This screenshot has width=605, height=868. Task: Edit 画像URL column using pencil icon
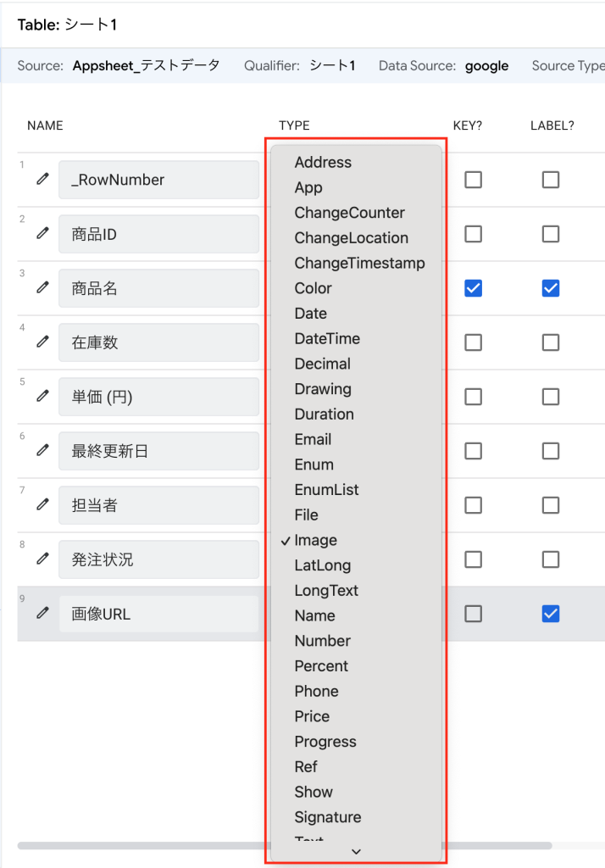tap(42, 614)
